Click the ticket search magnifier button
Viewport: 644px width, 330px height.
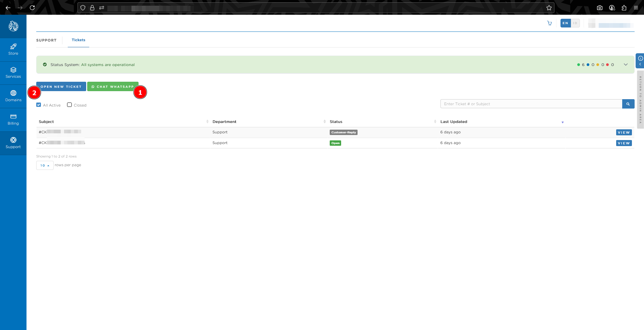click(x=628, y=104)
